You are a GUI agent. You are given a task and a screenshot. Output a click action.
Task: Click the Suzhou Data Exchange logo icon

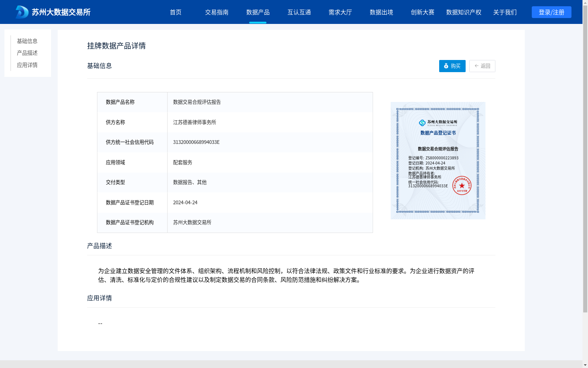pos(22,12)
